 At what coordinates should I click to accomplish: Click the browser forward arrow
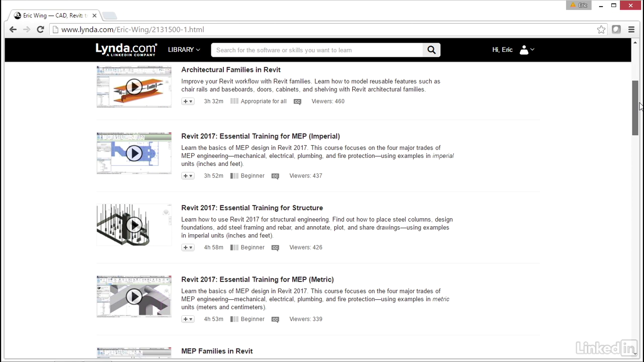pos(27,30)
